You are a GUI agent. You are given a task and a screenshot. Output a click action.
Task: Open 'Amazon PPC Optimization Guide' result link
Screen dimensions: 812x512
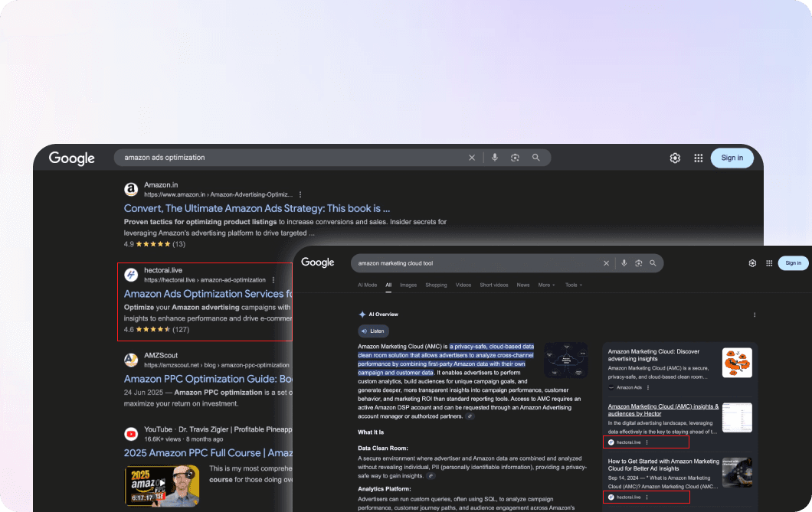pyautogui.click(x=208, y=379)
